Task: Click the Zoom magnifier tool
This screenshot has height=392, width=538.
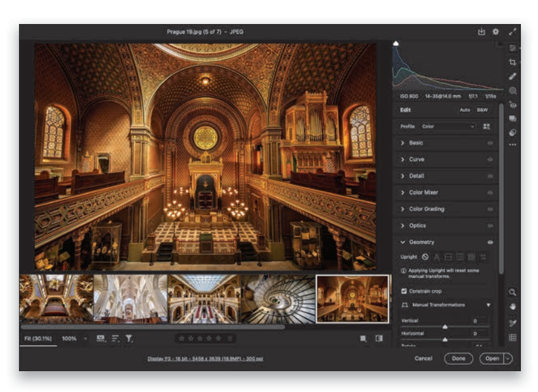Action: click(512, 293)
